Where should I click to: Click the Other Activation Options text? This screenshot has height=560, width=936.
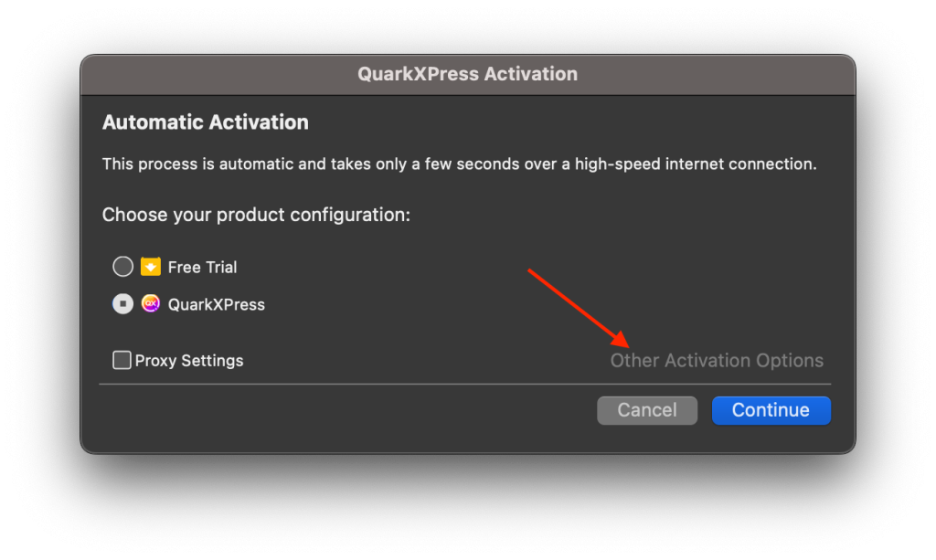tap(717, 360)
